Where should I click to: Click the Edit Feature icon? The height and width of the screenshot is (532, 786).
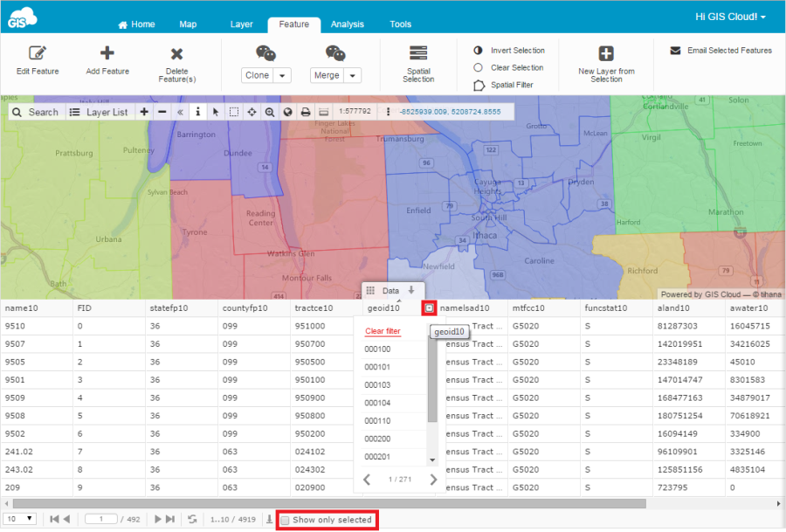pyautogui.click(x=38, y=54)
